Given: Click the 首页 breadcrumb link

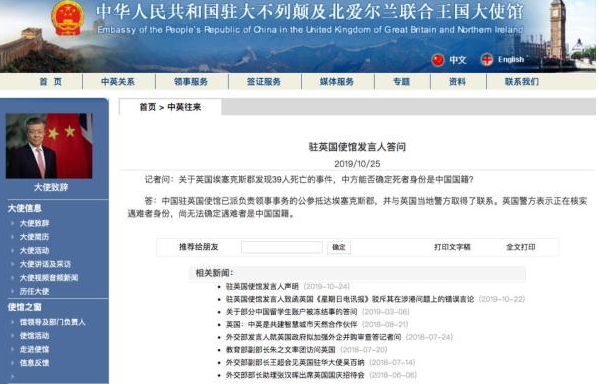Looking at the screenshot, I should [148, 107].
